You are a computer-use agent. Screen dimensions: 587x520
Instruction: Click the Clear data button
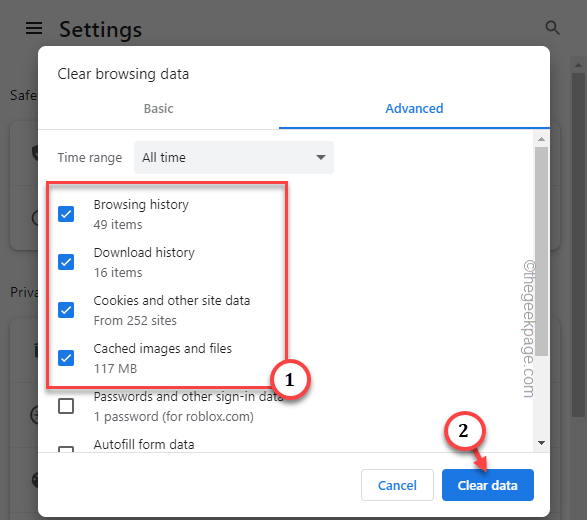click(x=487, y=485)
